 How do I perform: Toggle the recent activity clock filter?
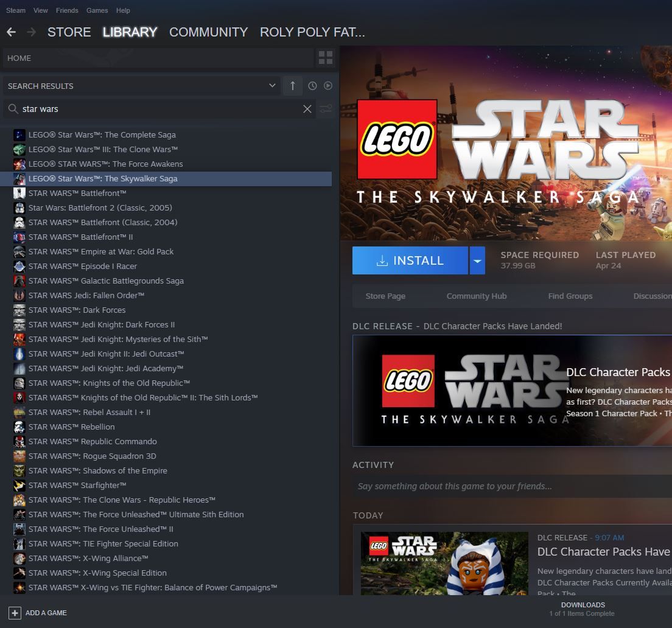click(312, 86)
